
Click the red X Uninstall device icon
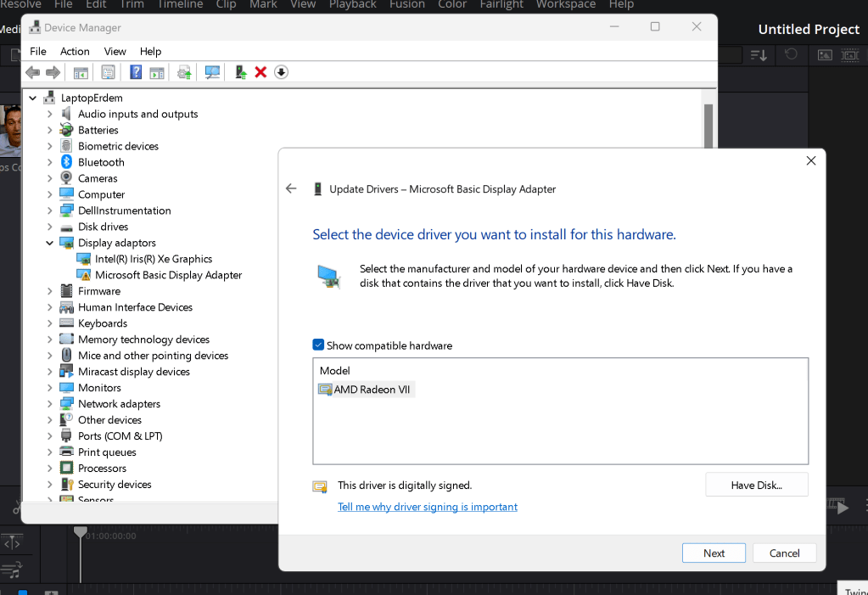pos(260,72)
